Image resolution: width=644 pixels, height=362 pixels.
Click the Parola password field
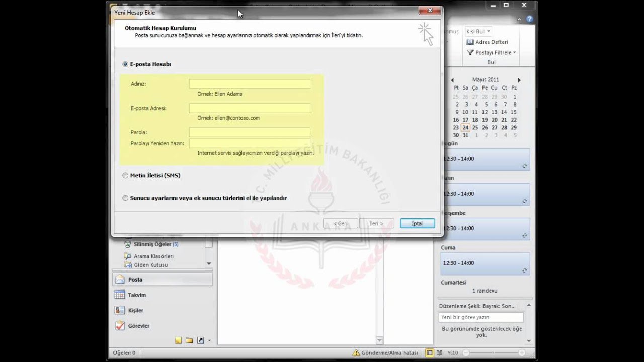click(x=250, y=132)
